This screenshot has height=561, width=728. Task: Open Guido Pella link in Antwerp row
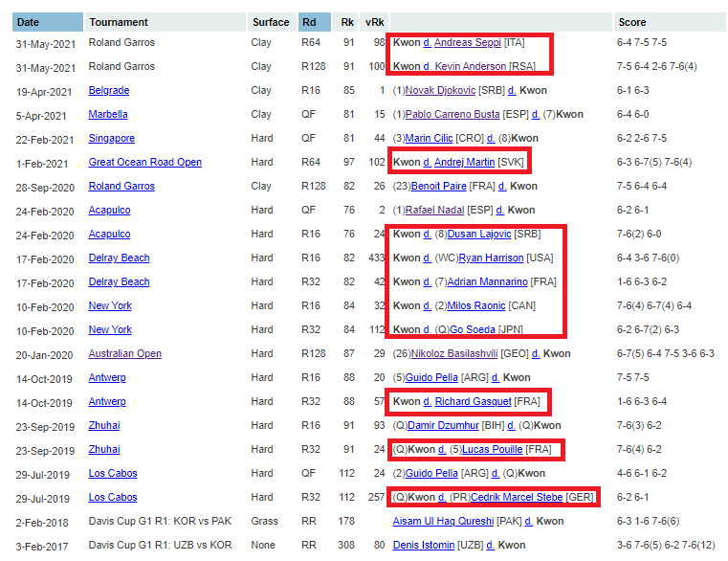point(431,377)
